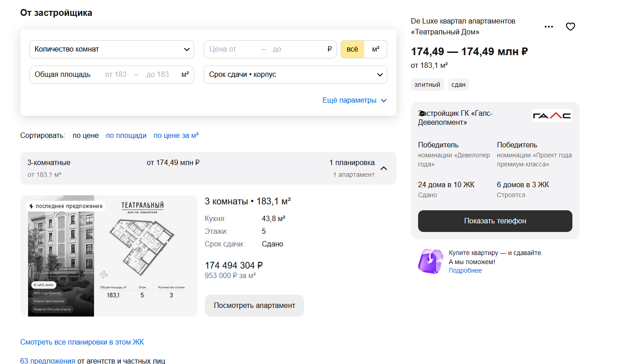Collapse the 3-комнатные section
Viewport: 619px width, 364px height.
click(x=384, y=168)
